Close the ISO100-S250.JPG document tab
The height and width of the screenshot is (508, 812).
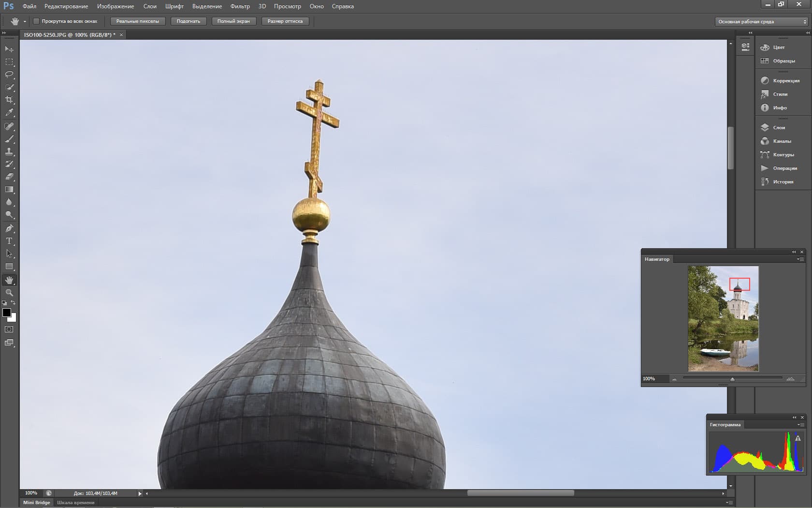tap(121, 35)
